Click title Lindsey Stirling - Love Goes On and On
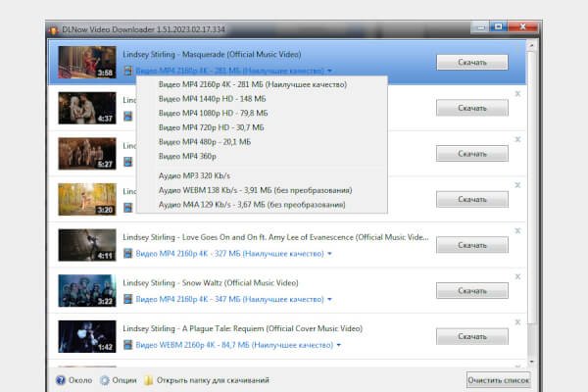Viewport: 588px width, 392px height. (275, 237)
